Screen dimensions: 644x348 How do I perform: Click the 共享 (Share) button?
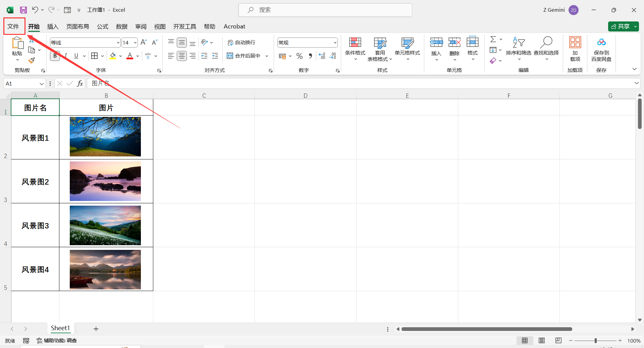pos(620,26)
